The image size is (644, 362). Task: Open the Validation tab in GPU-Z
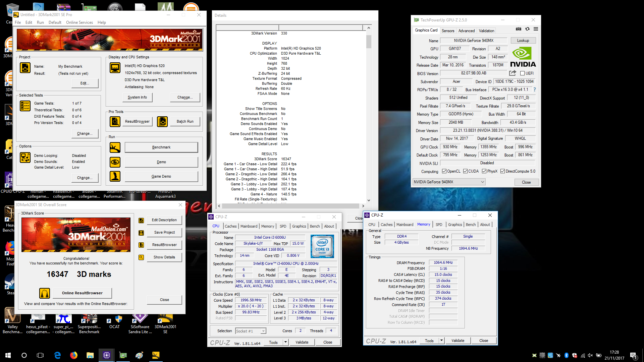pyautogui.click(x=486, y=31)
